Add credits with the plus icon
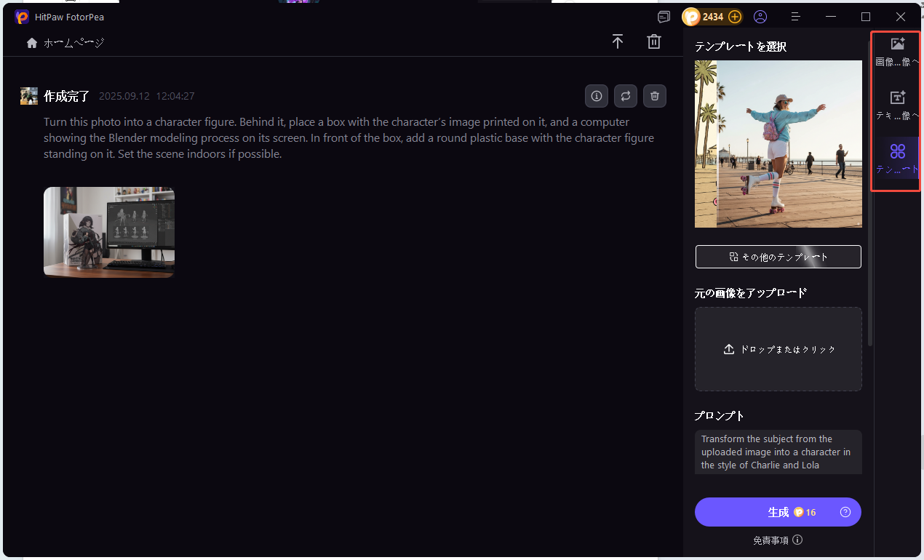This screenshot has width=924, height=560. [x=735, y=17]
